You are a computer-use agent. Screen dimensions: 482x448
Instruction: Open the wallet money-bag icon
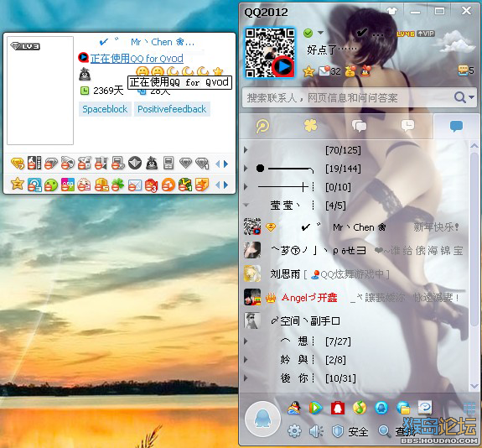350,71
